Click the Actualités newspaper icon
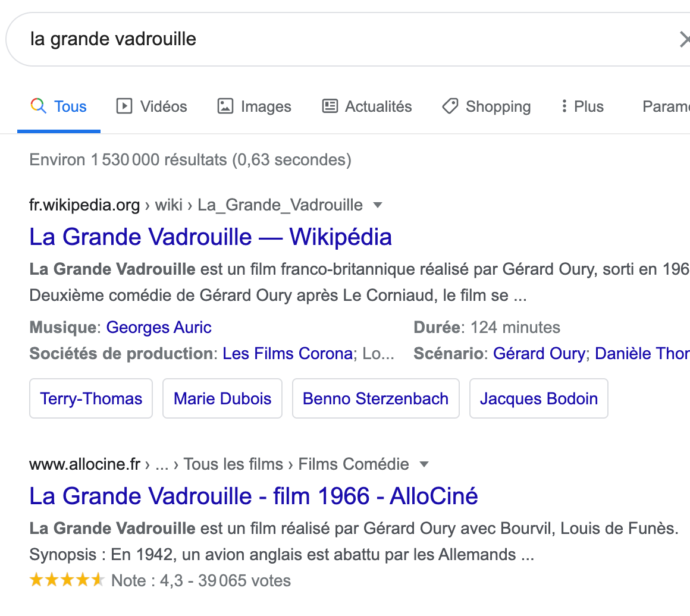 click(x=330, y=106)
